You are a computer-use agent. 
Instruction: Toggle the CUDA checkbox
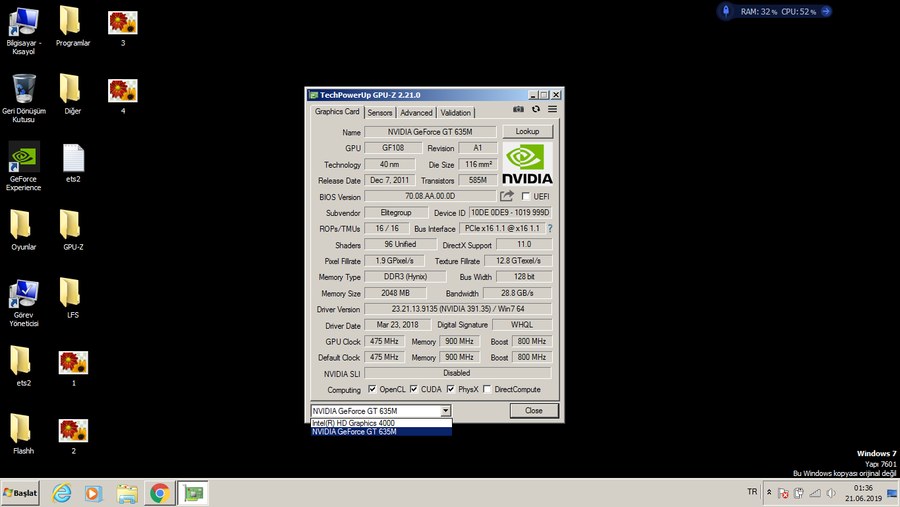413,389
